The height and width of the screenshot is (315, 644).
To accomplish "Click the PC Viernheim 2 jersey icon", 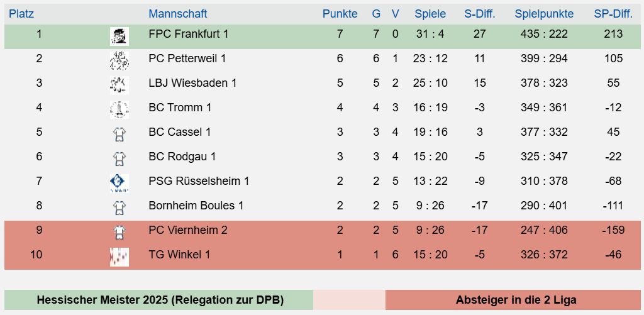I will tap(119, 233).
